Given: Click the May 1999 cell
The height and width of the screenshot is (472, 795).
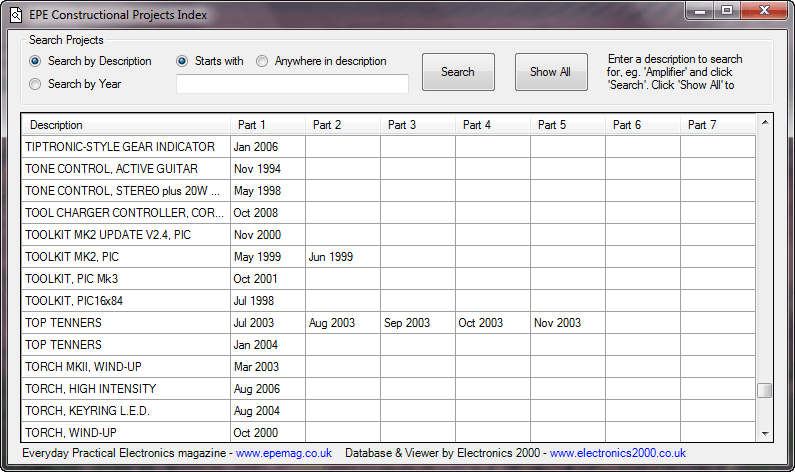Looking at the screenshot, I should pos(268,257).
